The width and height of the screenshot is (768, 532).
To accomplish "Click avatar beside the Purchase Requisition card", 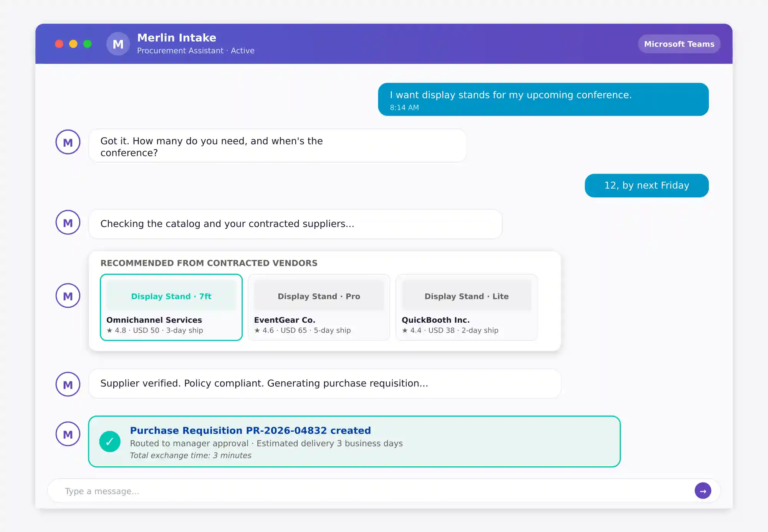I will (68, 434).
